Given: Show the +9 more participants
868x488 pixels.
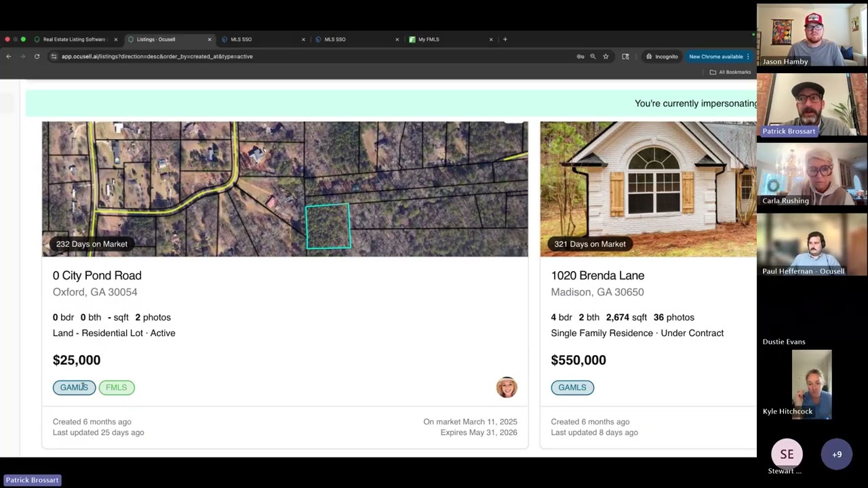Looking at the screenshot, I should click(837, 454).
